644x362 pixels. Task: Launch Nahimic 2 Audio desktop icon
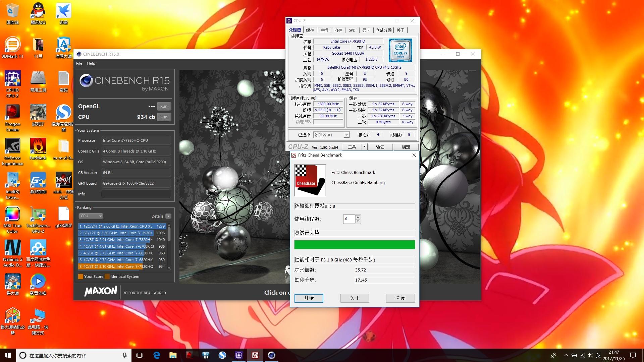(x=12, y=253)
